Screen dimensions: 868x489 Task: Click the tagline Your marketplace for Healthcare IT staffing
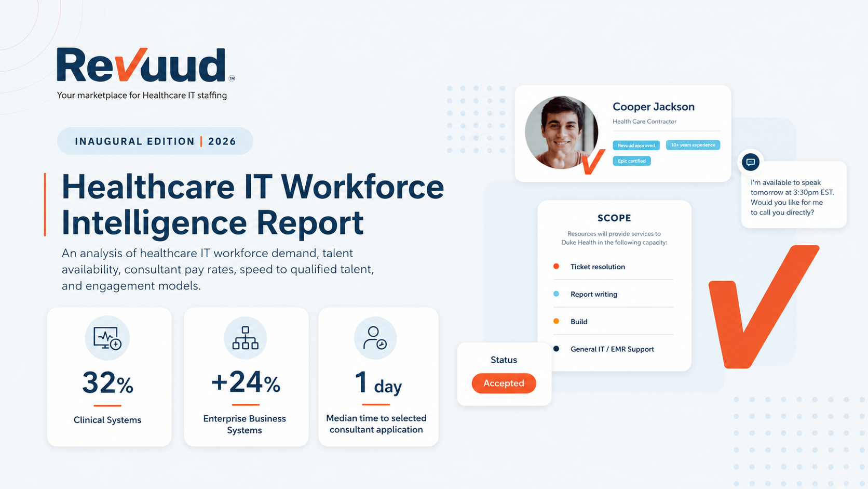(x=142, y=95)
